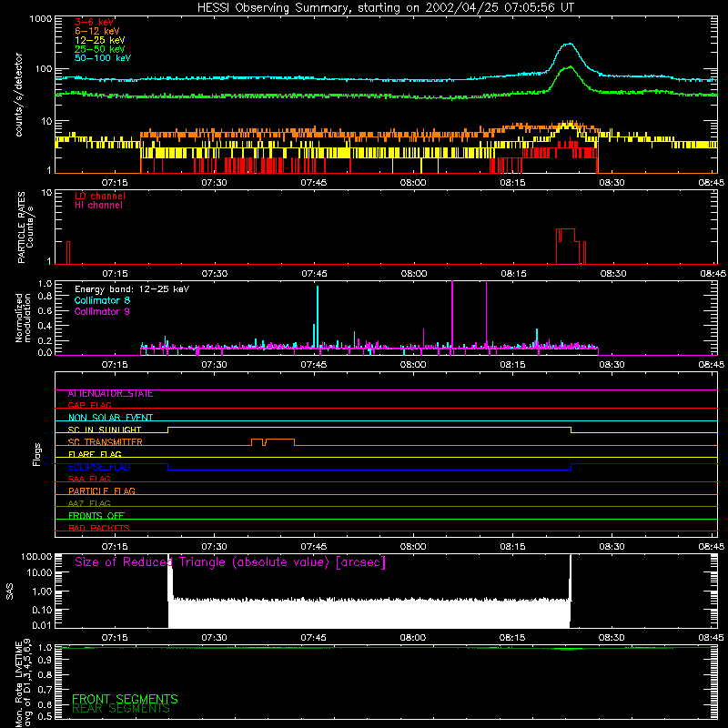Click the HI channel legend label
The width and height of the screenshot is (728, 728).
(x=98, y=206)
